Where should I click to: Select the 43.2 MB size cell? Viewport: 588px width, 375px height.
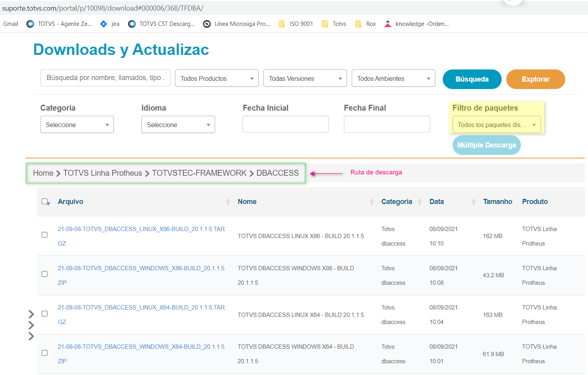(493, 275)
